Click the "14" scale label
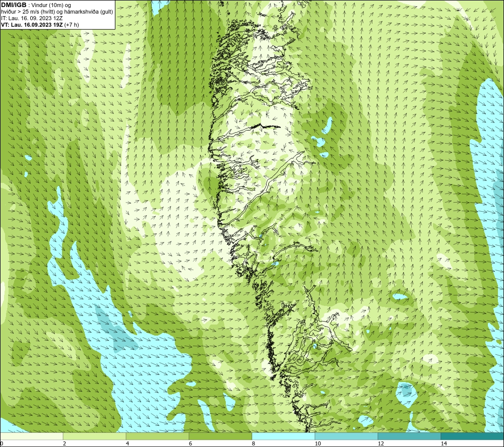The image size is (504, 447). pyautogui.click(x=444, y=444)
